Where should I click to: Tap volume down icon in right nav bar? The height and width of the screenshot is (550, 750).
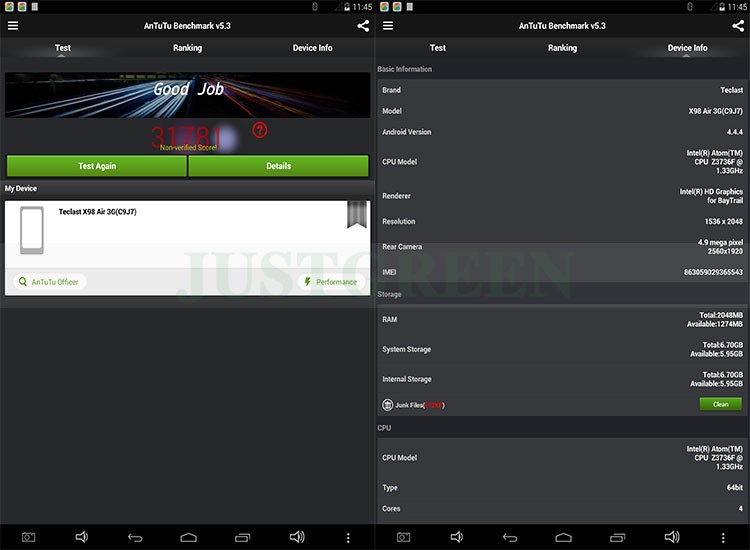pos(457,537)
